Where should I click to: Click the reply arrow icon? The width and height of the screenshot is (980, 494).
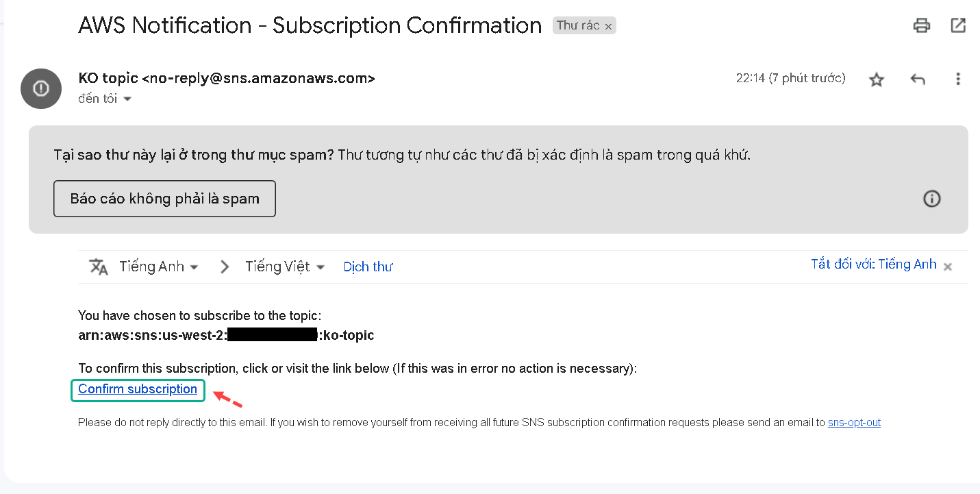coord(918,79)
